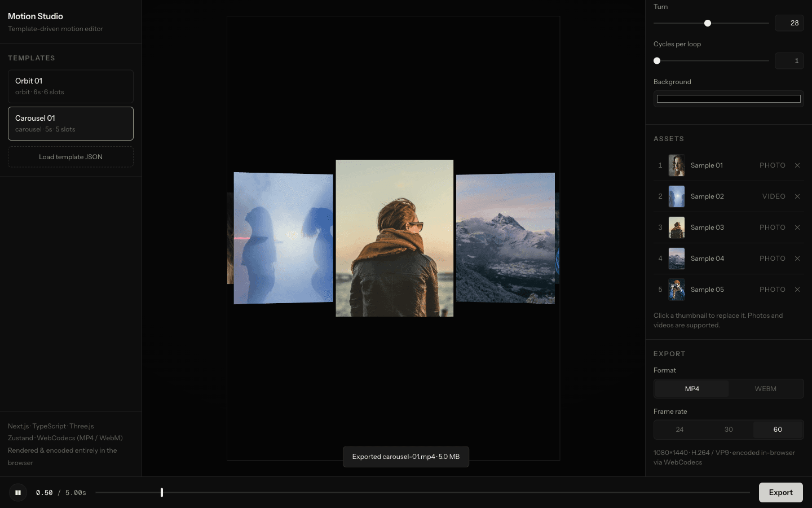This screenshot has width=812, height=508.
Task: Click the Sample 05 asset name
Action: coord(707,290)
